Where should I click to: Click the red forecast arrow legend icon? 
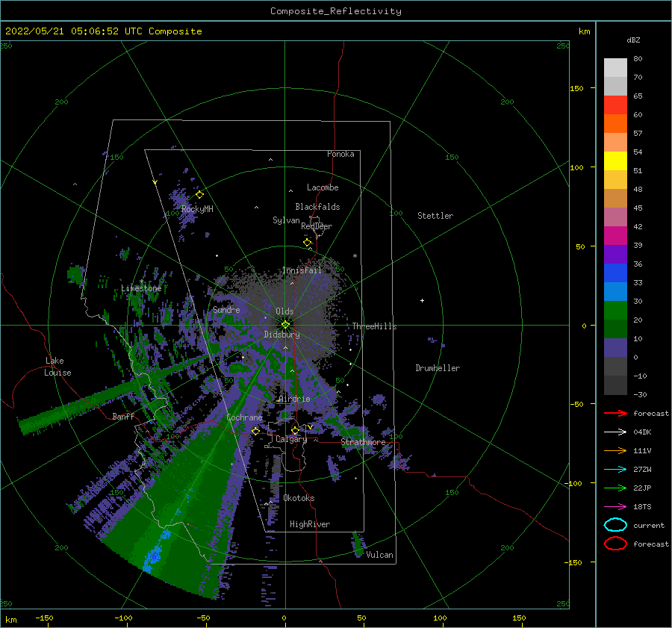click(x=615, y=413)
